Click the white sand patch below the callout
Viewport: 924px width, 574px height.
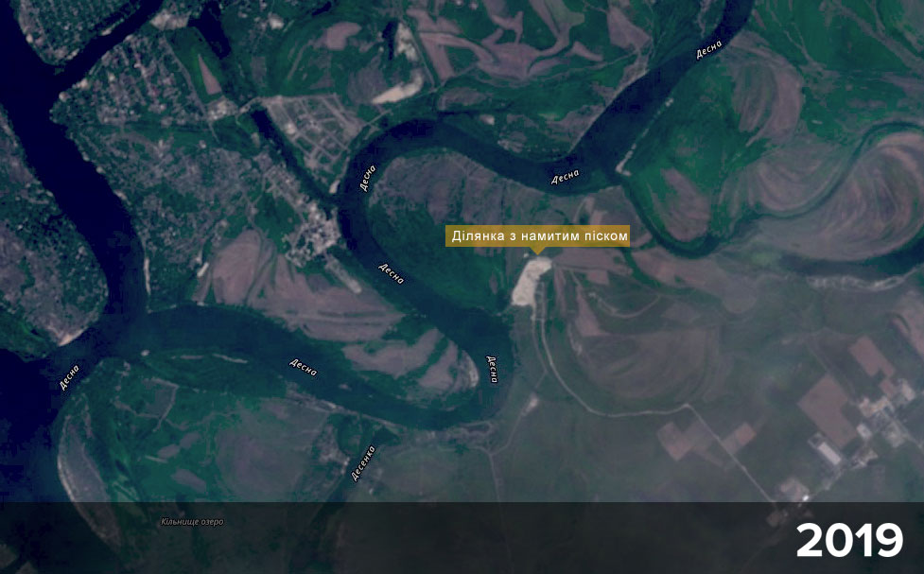528,282
